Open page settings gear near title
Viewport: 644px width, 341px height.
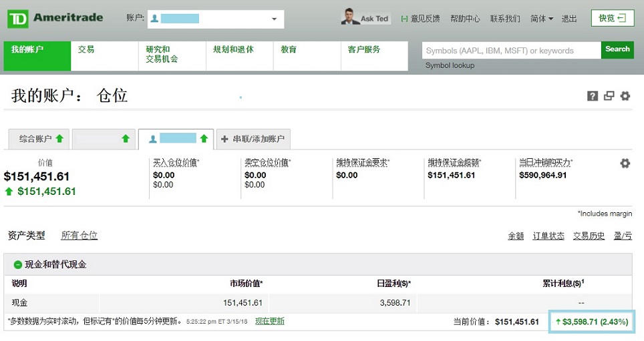625,96
